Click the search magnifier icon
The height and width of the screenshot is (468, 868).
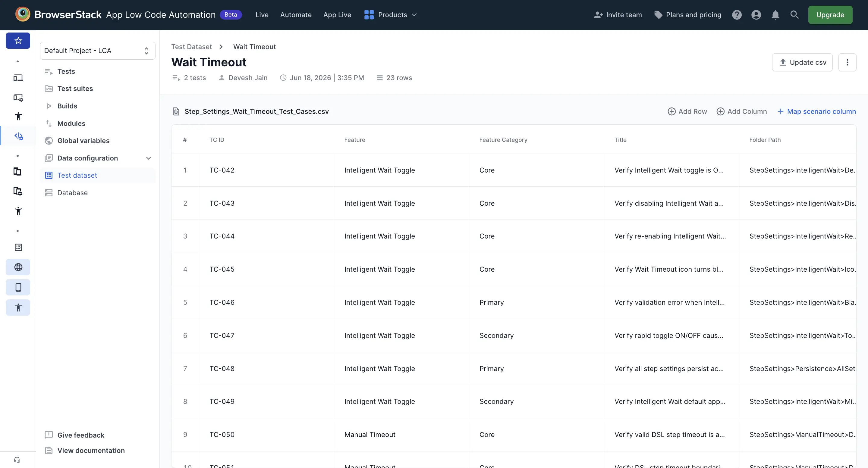tap(794, 15)
